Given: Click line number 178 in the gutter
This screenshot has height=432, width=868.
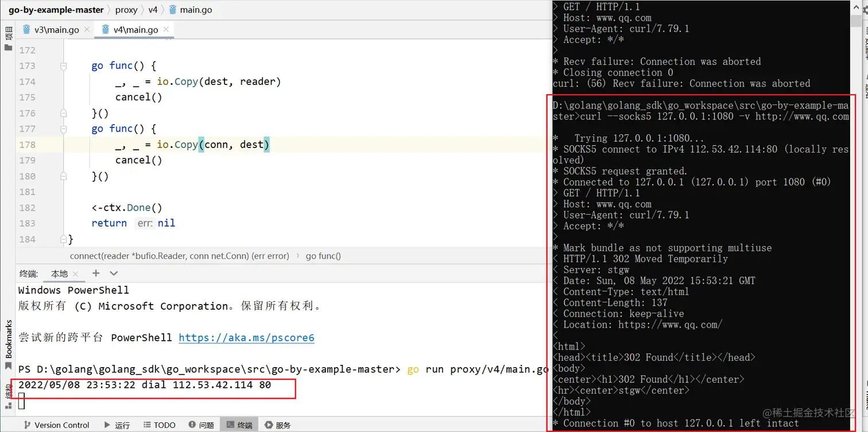Looking at the screenshot, I should (27, 145).
